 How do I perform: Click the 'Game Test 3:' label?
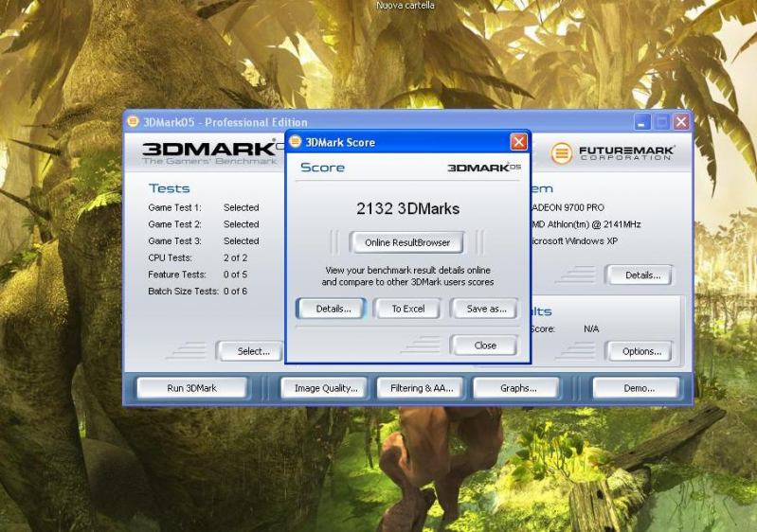(x=174, y=241)
